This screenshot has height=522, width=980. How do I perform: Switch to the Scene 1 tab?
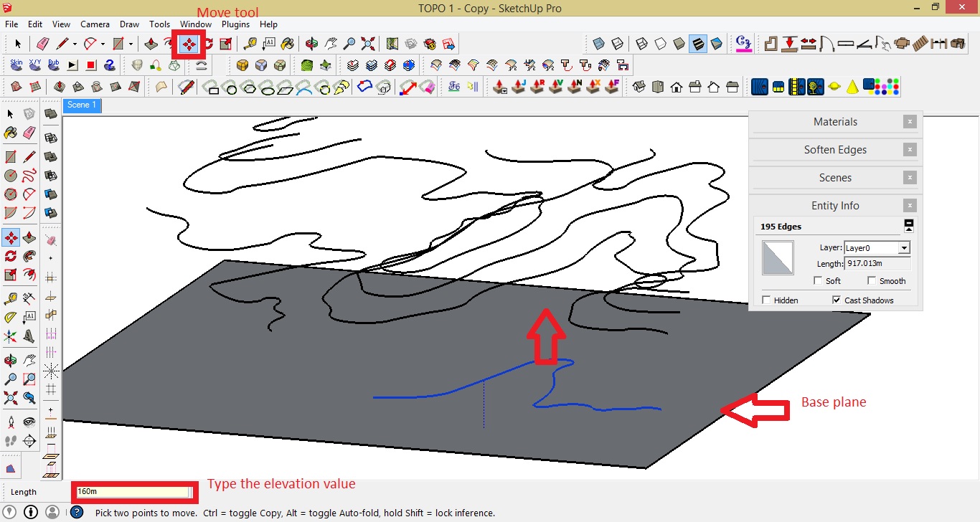coord(81,105)
